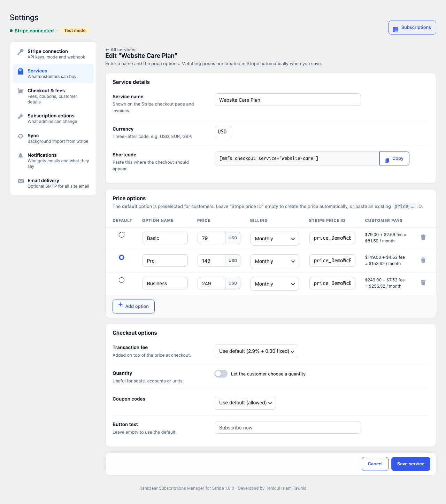
Task: Open the Coupon codes dropdown
Action: point(245,403)
